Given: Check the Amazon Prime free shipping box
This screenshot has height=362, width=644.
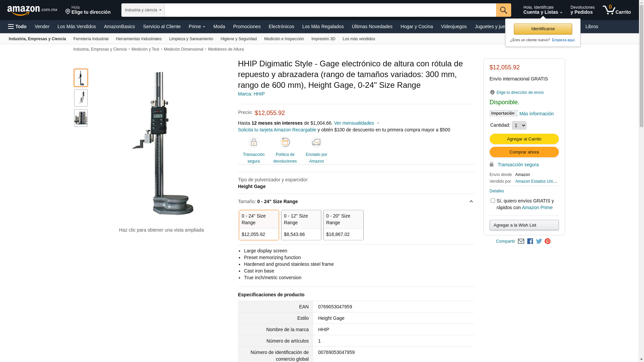Looking at the screenshot, I should 493,201.
